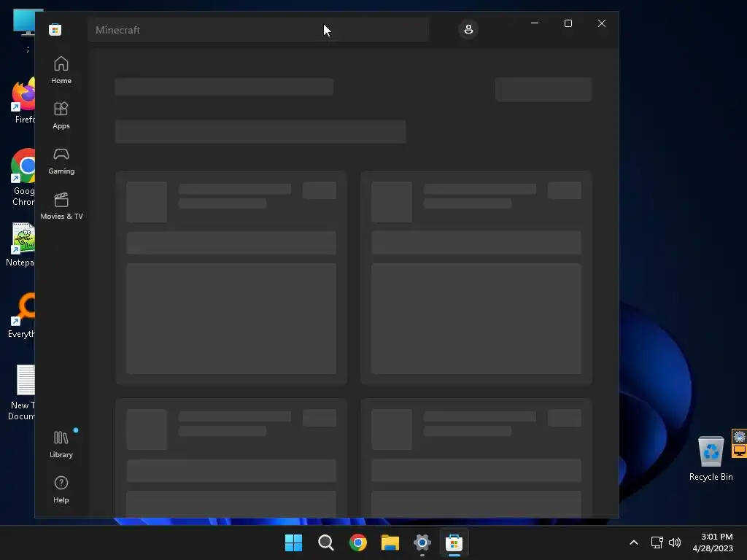747x560 pixels.
Task: Open the Library in the sidebar
Action: (x=61, y=444)
